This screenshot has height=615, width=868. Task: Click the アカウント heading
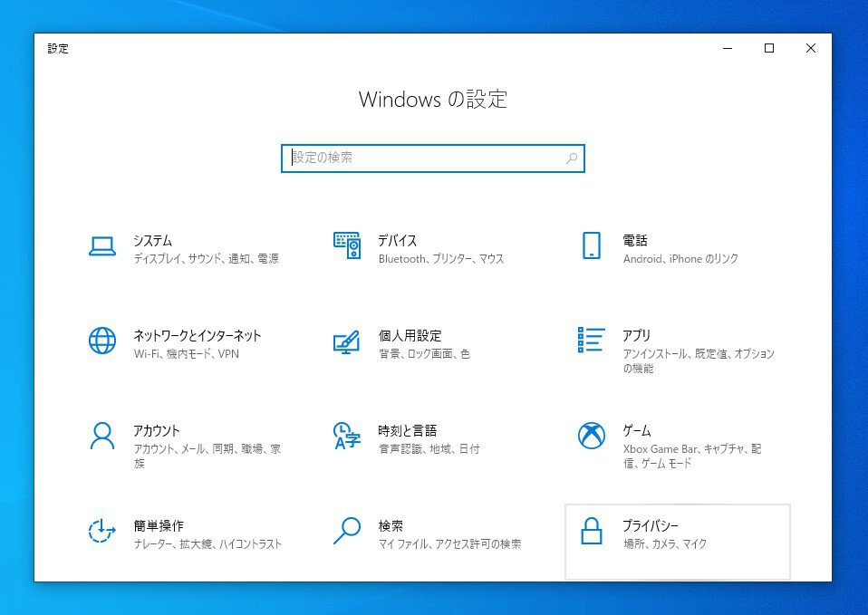pyautogui.click(x=157, y=430)
